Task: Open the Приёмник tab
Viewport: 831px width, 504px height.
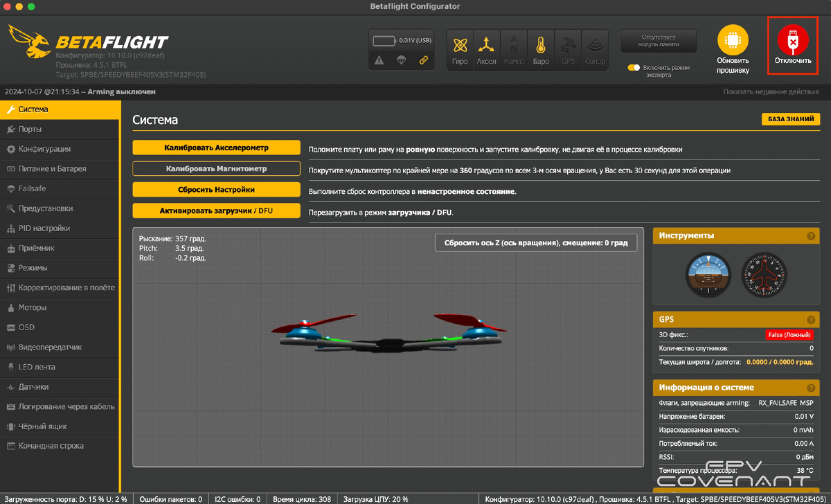Action: point(60,248)
